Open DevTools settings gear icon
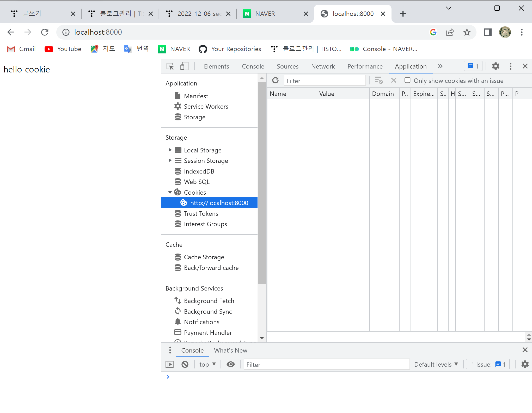This screenshot has width=532, height=413. 496,66
